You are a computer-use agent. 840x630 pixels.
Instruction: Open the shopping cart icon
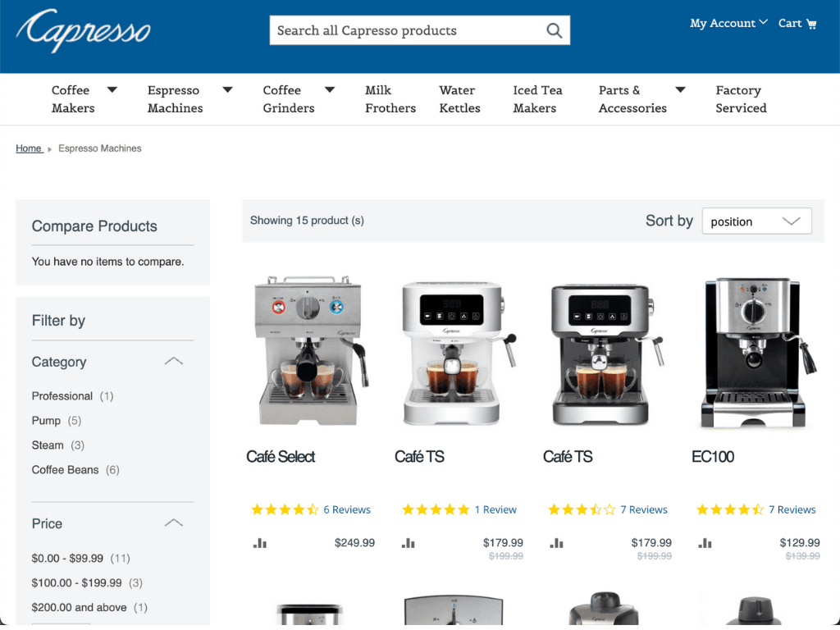[x=811, y=24]
